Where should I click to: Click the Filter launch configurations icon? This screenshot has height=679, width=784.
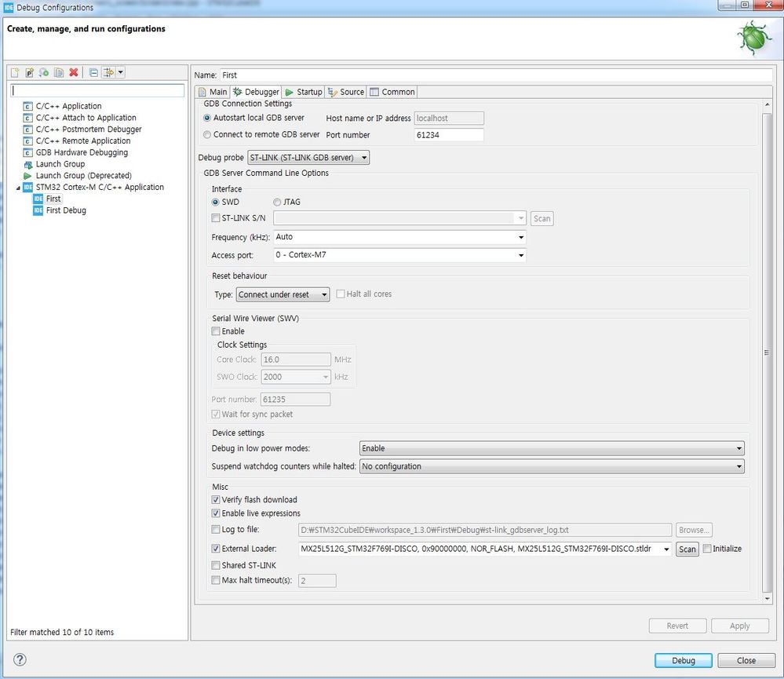(x=108, y=72)
